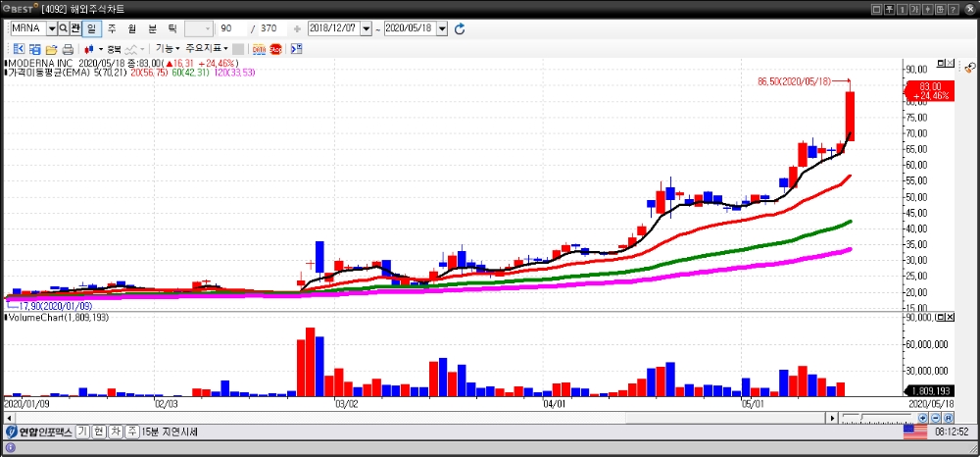
Task: Click the search magnifier next to MRNA
Action: pos(64,29)
